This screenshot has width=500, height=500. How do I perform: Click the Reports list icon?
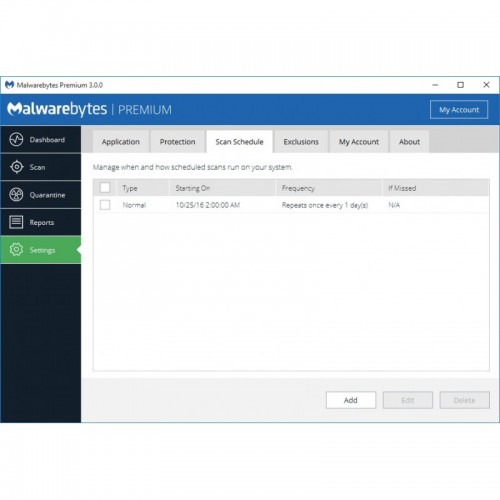click(16, 222)
